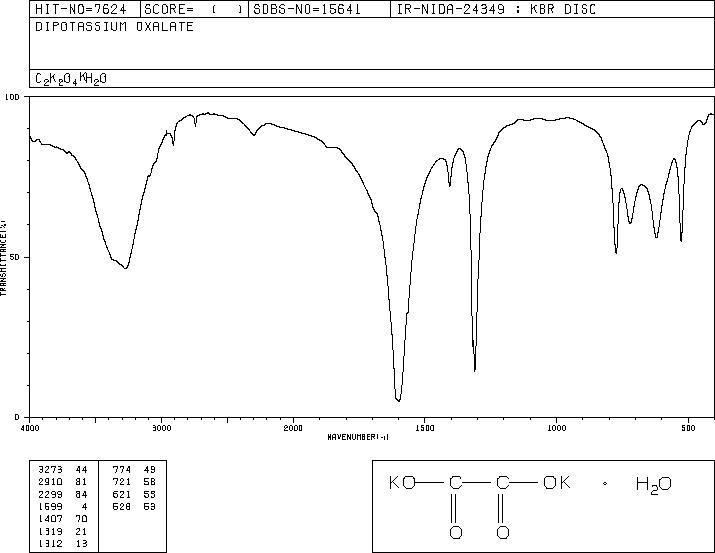Click the small peak near 1407 wavenumber

(x=450, y=185)
